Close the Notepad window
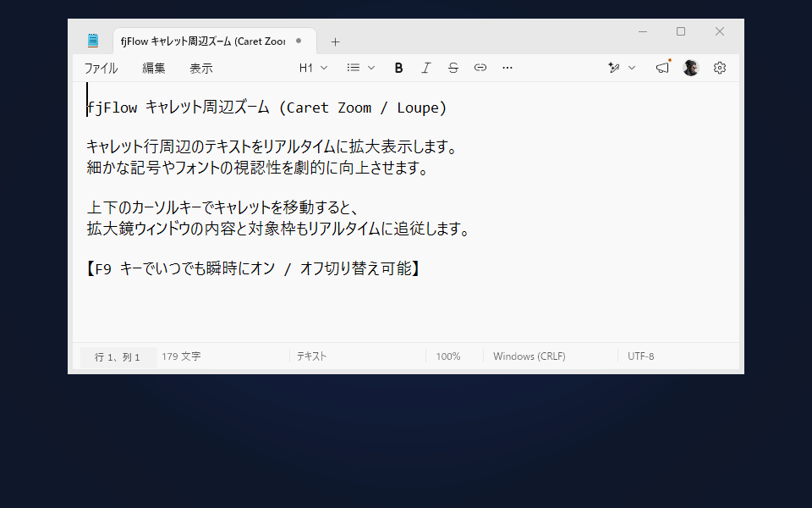 [719, 31]
